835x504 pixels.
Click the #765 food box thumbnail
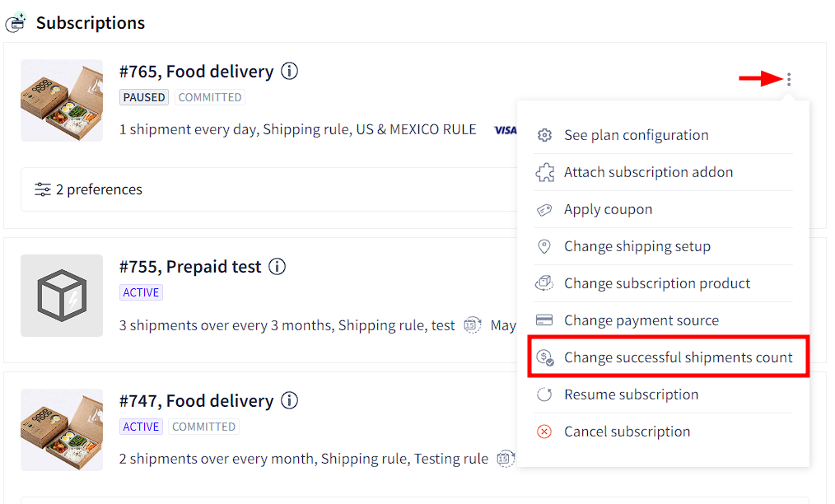pos(62,100)
